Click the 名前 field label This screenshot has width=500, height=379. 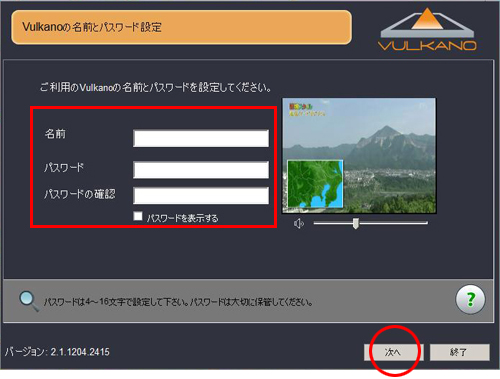55,134
